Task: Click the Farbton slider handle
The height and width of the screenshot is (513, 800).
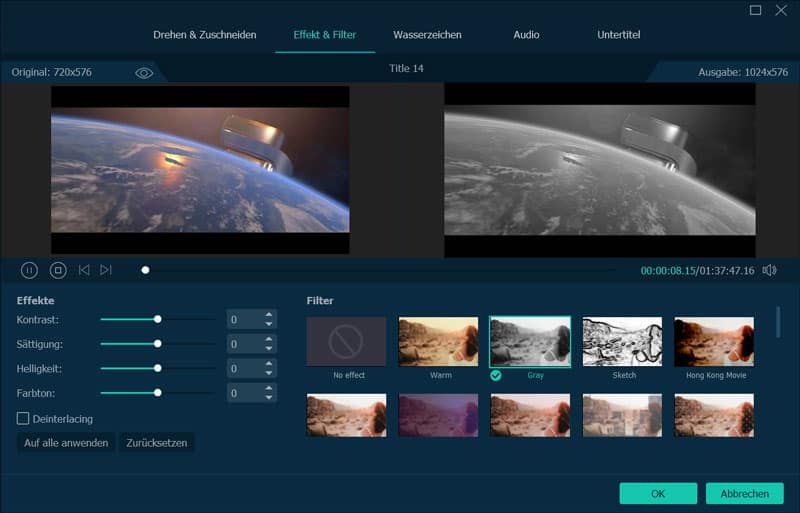Action: (158, 393)
